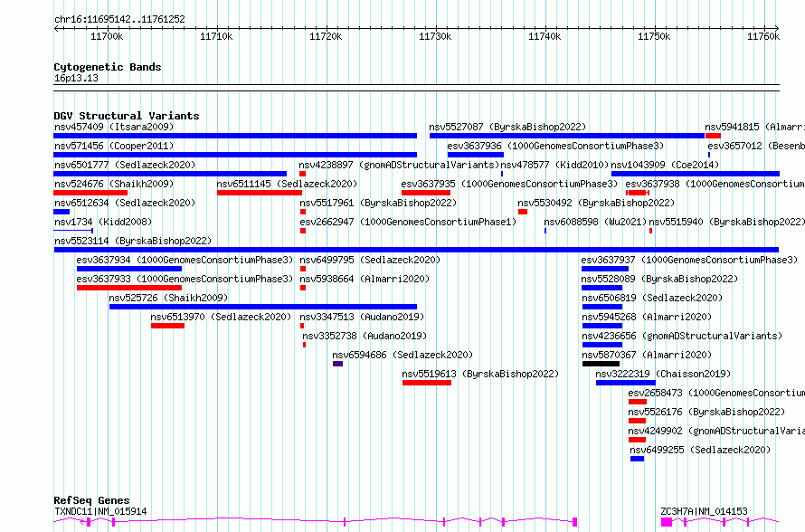Image resolution: width=805 pixels, height=532 pixels.
Task: Select the nsv5945268 (Almarri2020) label
Action: (647, 317)
